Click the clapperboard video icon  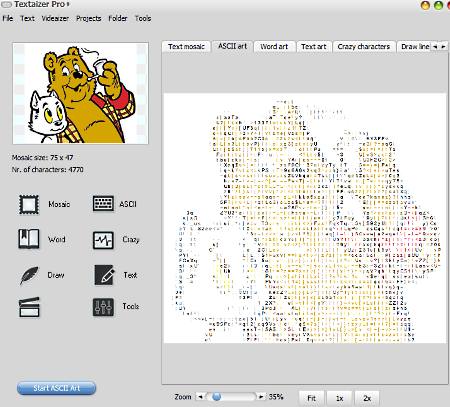[x=29, y=307]
